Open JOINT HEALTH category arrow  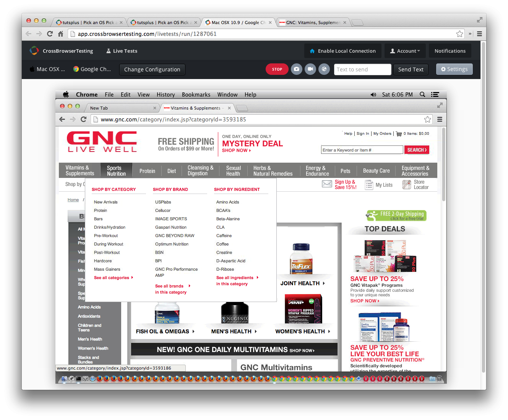tap(324, 283)
